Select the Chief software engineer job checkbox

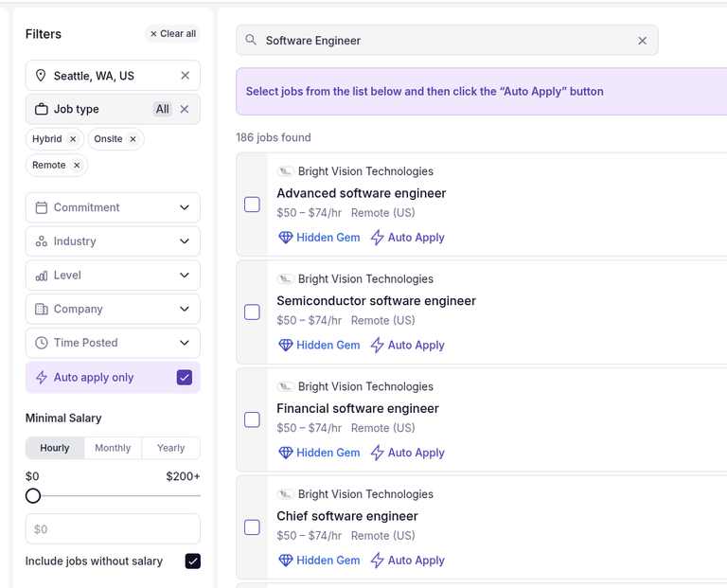click(252, 527)
